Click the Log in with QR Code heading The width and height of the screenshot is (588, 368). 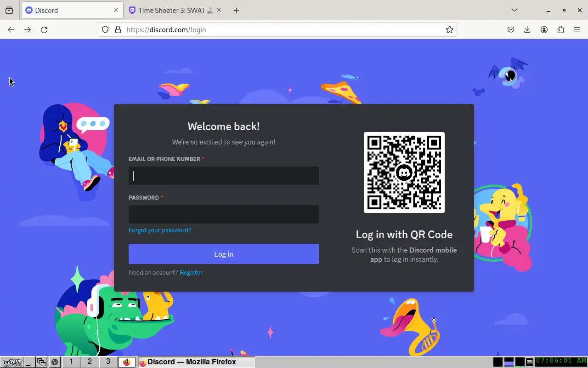[404, 235]
